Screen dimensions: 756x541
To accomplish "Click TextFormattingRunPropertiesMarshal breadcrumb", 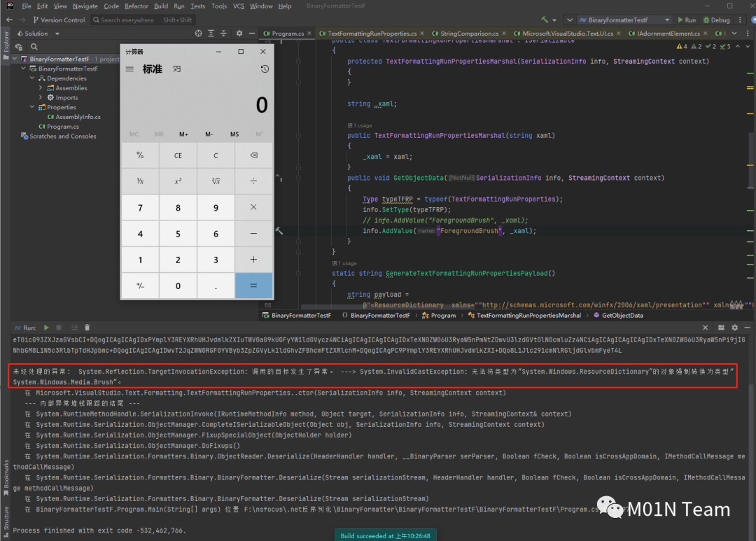I will (524, 316).
